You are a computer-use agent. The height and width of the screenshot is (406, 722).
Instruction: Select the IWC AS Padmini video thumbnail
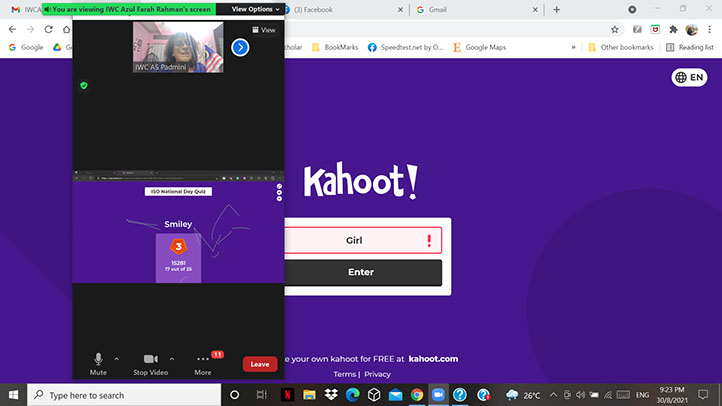pos(178,47)
